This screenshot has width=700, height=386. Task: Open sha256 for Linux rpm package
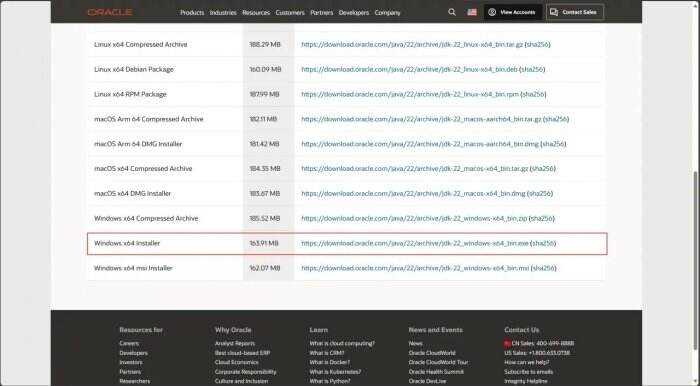click(x=533, y=95)
